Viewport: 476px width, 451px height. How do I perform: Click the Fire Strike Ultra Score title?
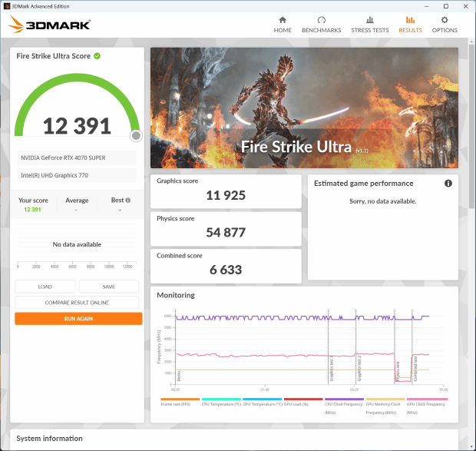(54, 56)
